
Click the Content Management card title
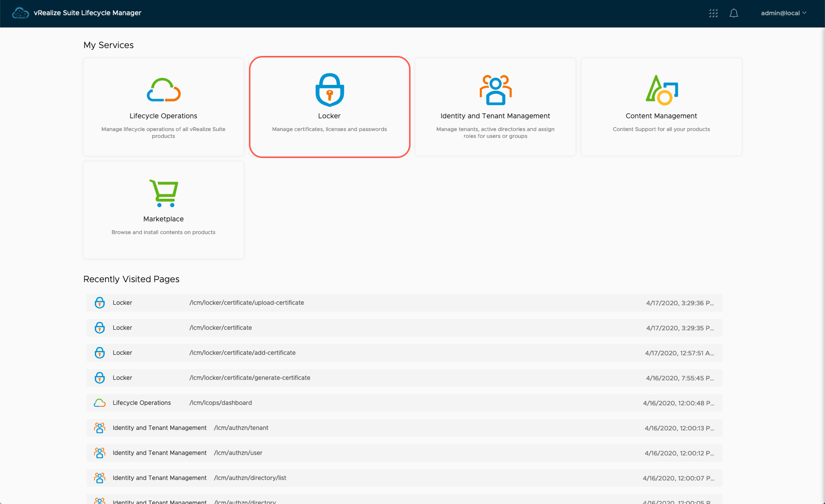tap(661, 116)
